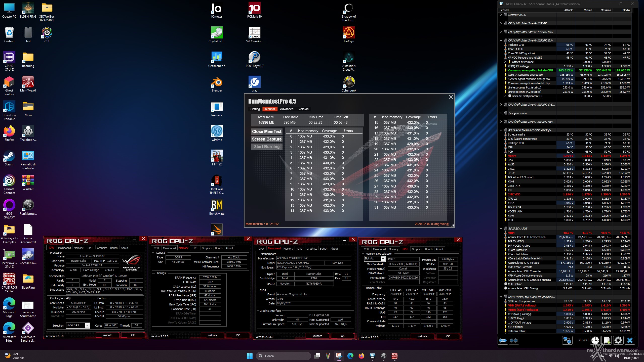Click HWiNFO collapse-inward arrows icon
Screen dimensions: 644x362
coord(514,340)
